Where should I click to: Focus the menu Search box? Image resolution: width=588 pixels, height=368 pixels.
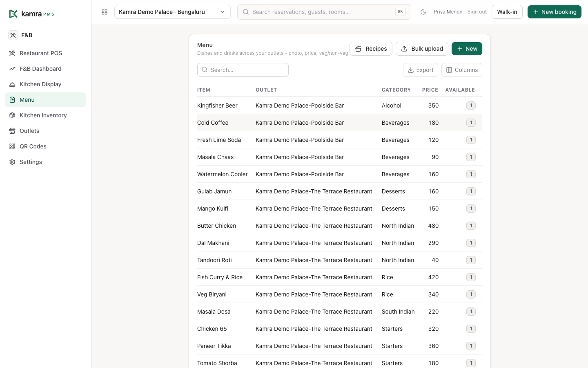tap(243, 70)
